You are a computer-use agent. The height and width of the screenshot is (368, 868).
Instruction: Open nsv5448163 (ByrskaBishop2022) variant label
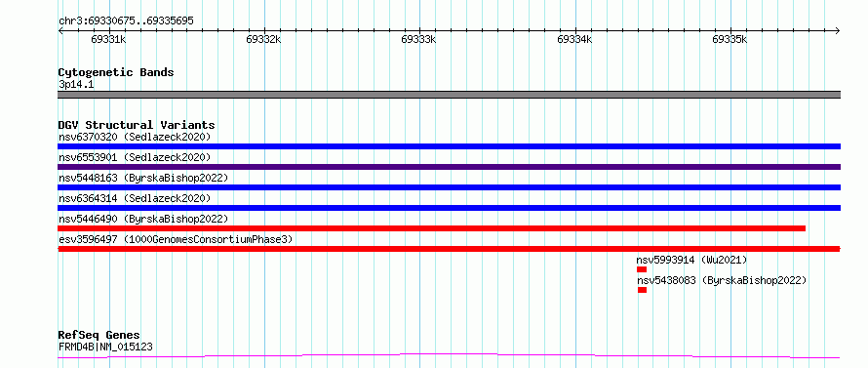point(143,178)
